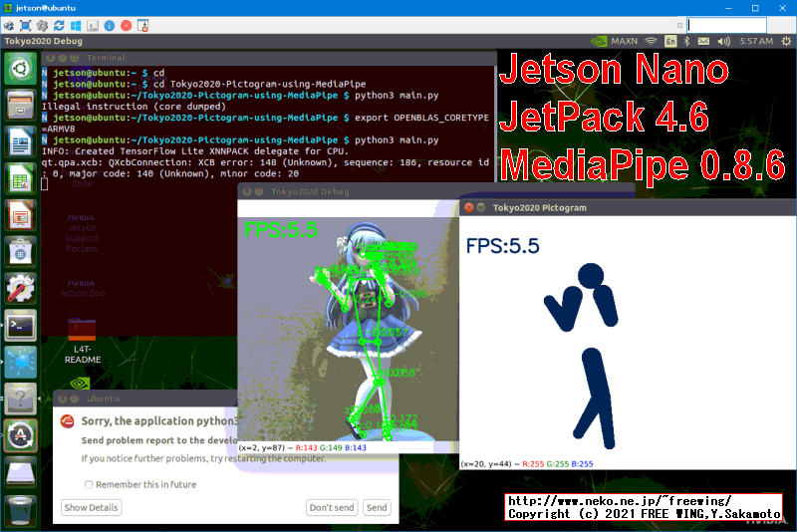Image resolution: width=797 pixels, height=532 pixels.
Task: Open the 5:57 AM clock menu
Action: [757, 42]
